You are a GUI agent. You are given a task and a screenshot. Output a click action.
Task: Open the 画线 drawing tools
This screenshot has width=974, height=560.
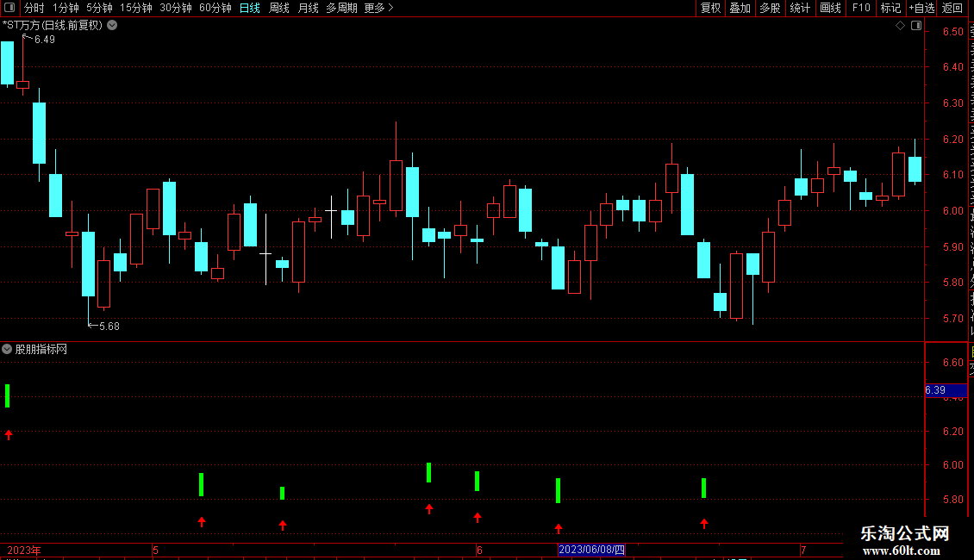tap(830, 8)
